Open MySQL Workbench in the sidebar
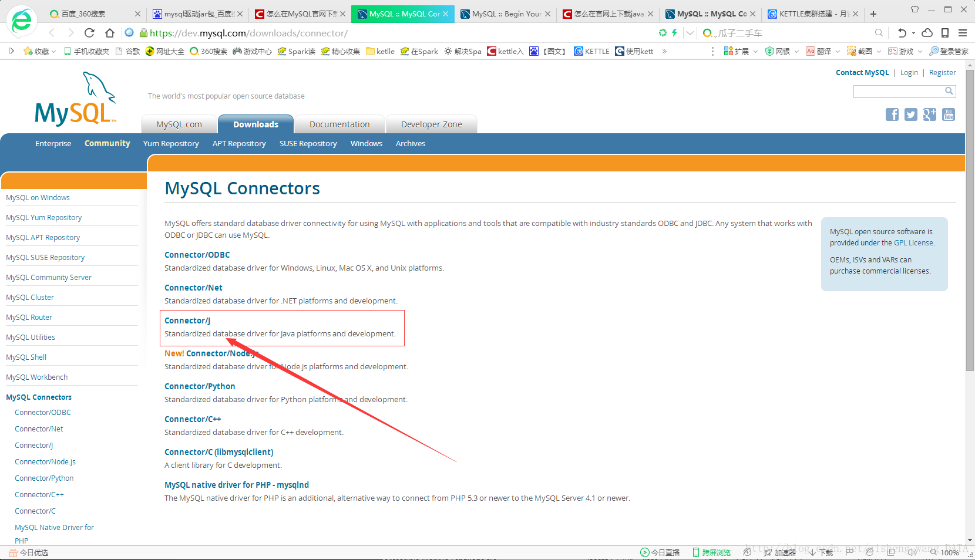This screenshot has height=560, width=975. (x=36, y=377)
